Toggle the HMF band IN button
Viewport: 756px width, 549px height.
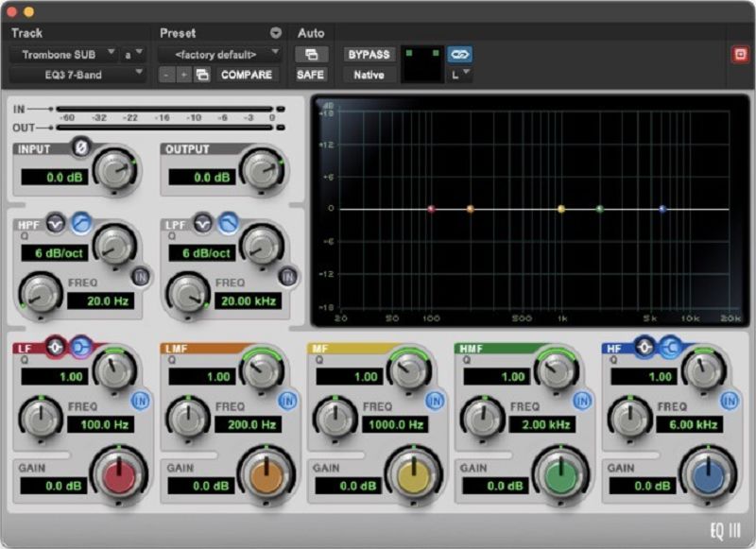coord(582,401)
